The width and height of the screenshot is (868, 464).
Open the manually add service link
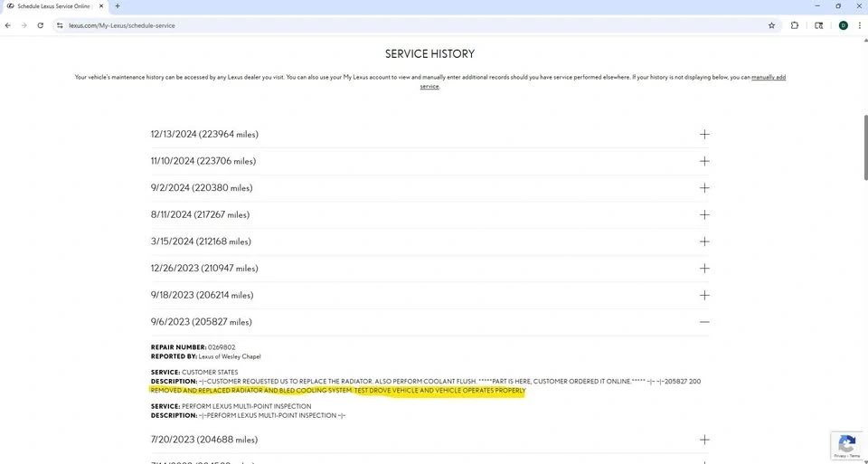coord(769,78)
